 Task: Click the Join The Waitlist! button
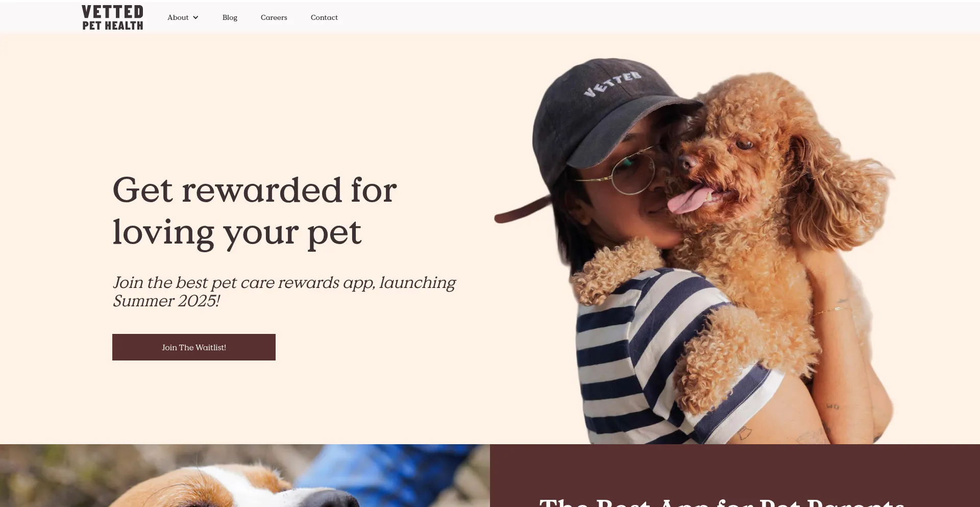194,347
